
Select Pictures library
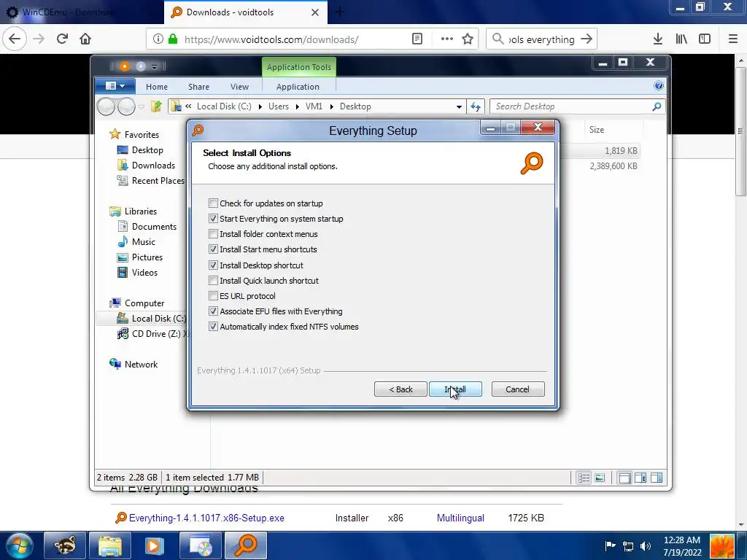coord(147,257)
